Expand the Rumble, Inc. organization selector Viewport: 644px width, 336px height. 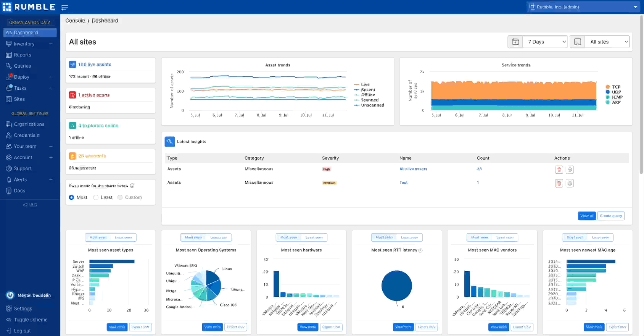[x=583, y=7]
